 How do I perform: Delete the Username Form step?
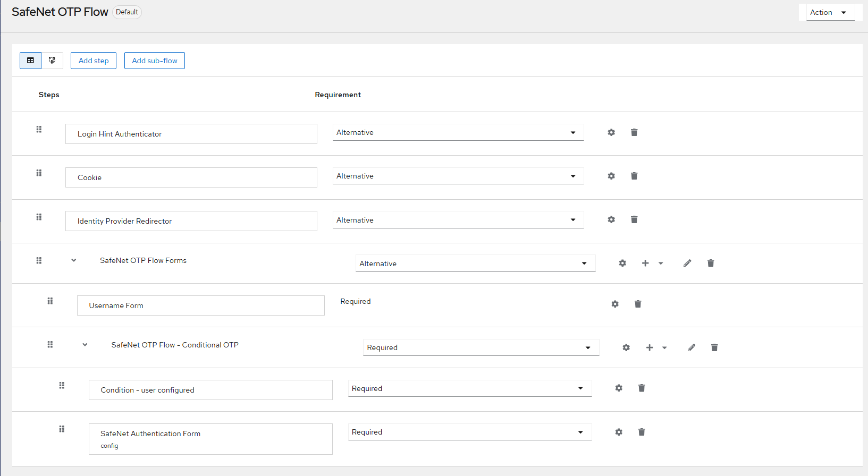pyautogui.click(x=638, y=304)
